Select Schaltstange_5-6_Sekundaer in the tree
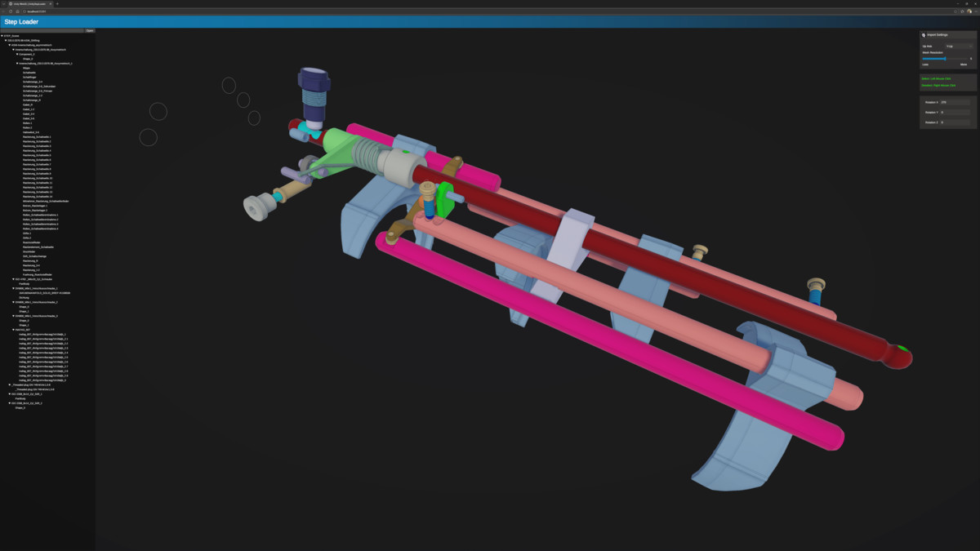The image size is (980, 551). (39, 86)
